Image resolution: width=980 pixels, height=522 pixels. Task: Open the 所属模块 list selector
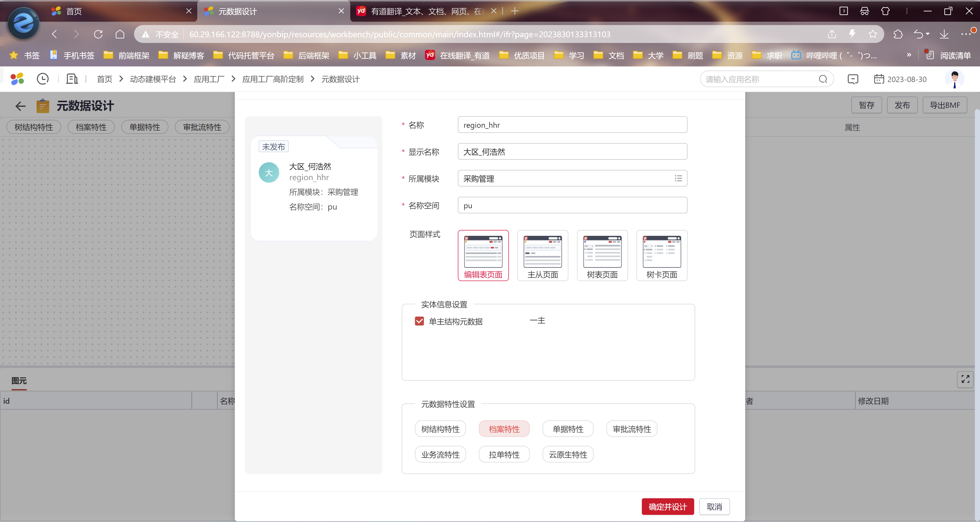pos(678,179)
